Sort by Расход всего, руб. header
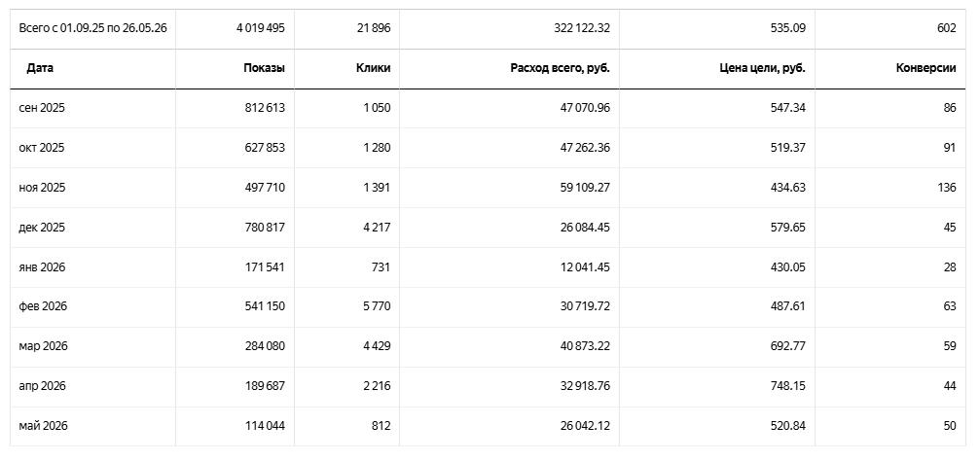 pyautogui.click(x=560, y=69)
